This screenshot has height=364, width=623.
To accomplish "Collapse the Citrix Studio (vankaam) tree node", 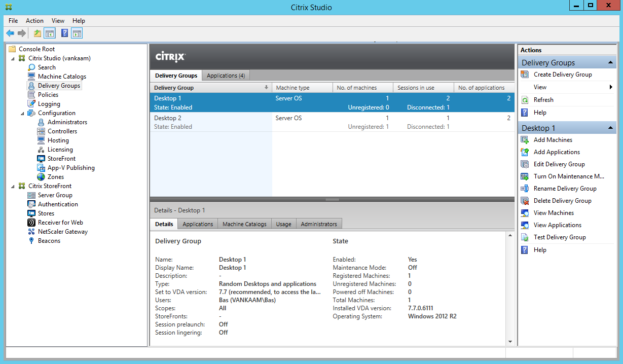I will [x=13, y=58].
